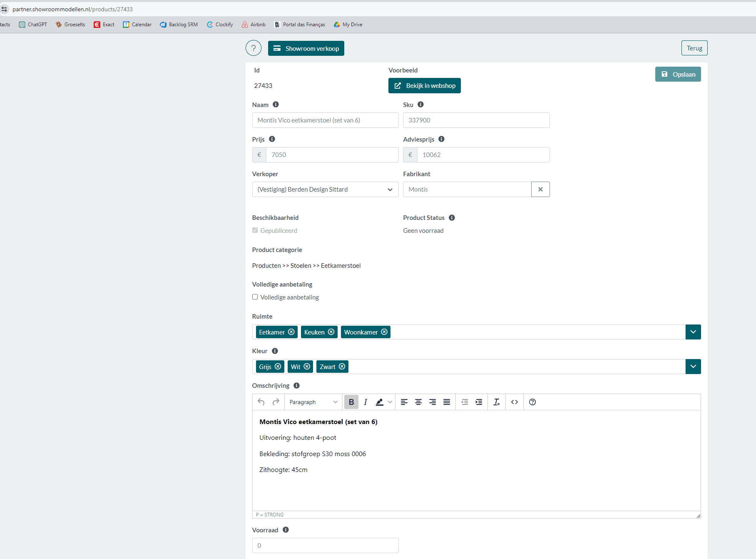Click the Kleur info icon
Screen dimensions: 756x559
tap(275, 351)
